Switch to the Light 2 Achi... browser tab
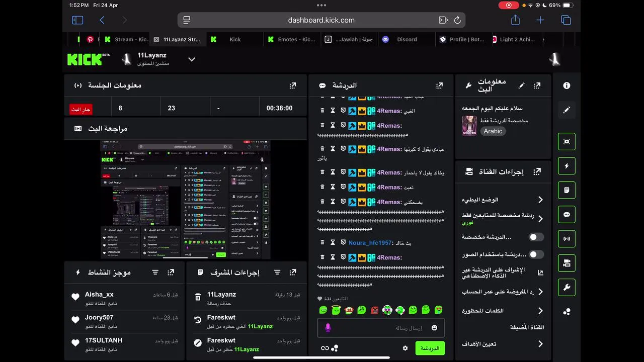Viewport: 644px width, 362px height. point(518,39)
